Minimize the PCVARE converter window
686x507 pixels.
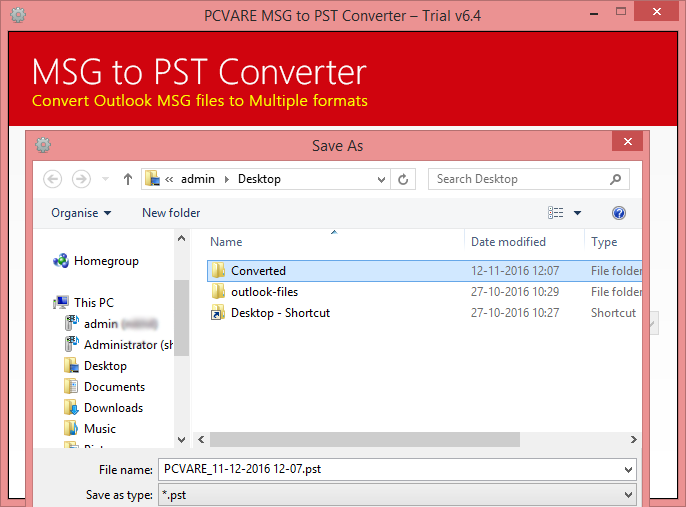tap(594, 14)
